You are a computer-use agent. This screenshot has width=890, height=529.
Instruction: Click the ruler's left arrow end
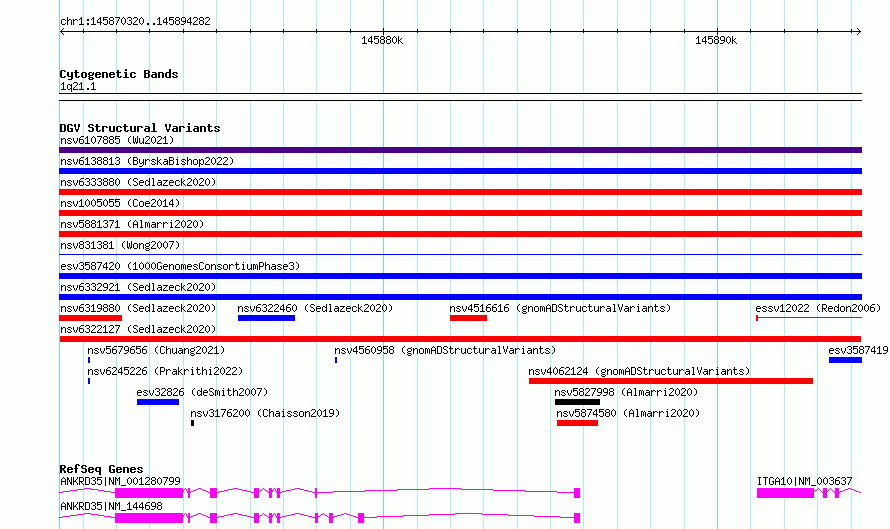click(x=63, y=31)
